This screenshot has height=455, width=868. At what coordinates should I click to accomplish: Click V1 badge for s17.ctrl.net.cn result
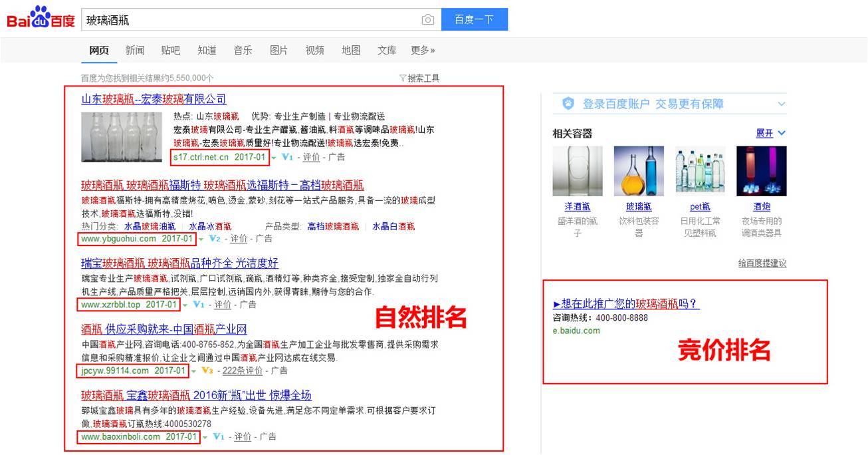[287, 158]
